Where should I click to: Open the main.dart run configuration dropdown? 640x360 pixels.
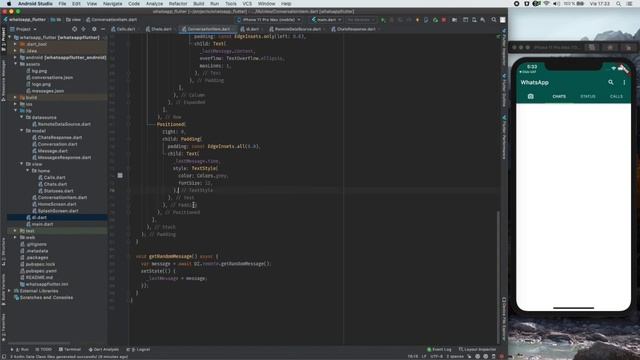coord(326,20)
